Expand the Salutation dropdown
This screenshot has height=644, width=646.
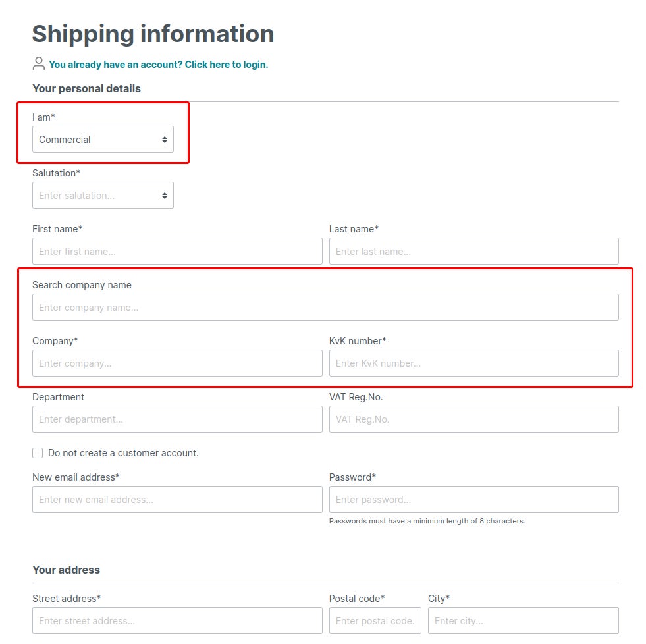103,196
